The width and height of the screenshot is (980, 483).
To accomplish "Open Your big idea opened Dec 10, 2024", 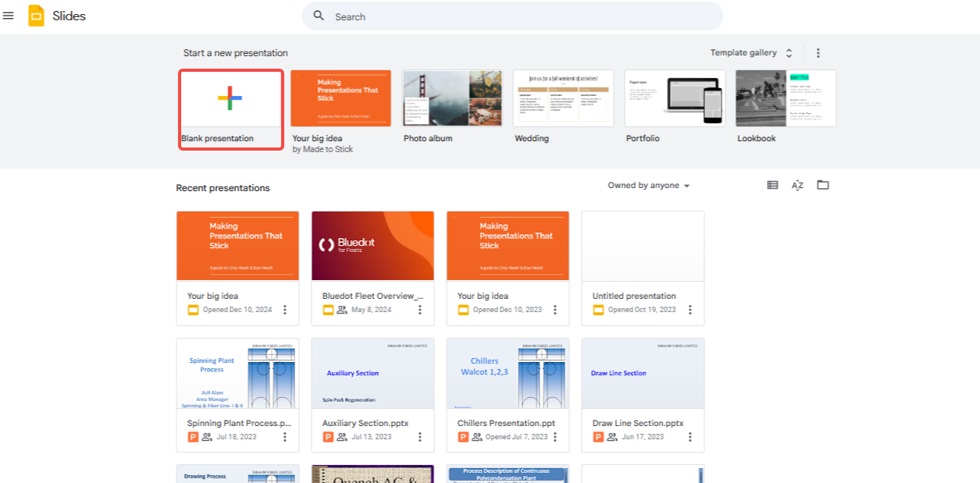I will 237,268.
